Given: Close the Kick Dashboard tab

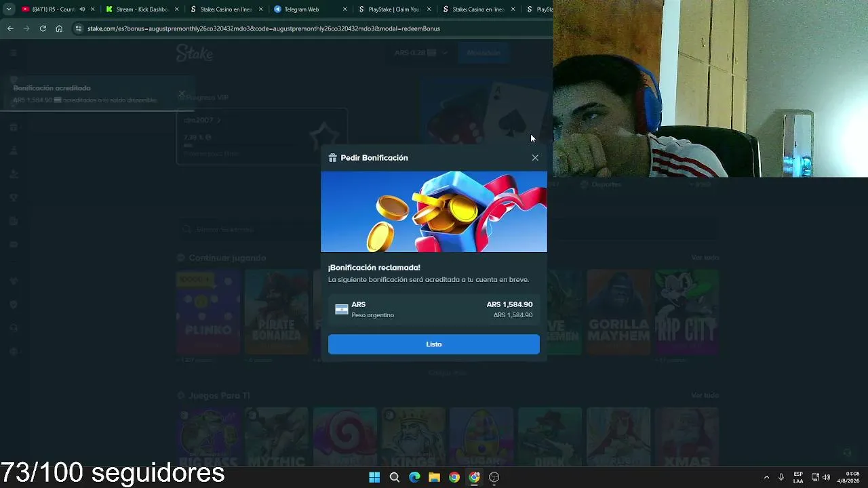Looking at the screenshot, I should [x=177, y=9].
